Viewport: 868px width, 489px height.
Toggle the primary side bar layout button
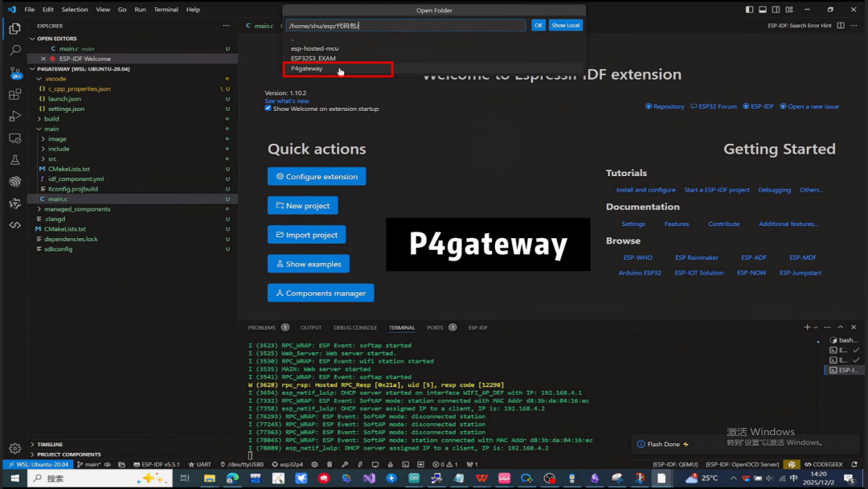pos(749,10)
